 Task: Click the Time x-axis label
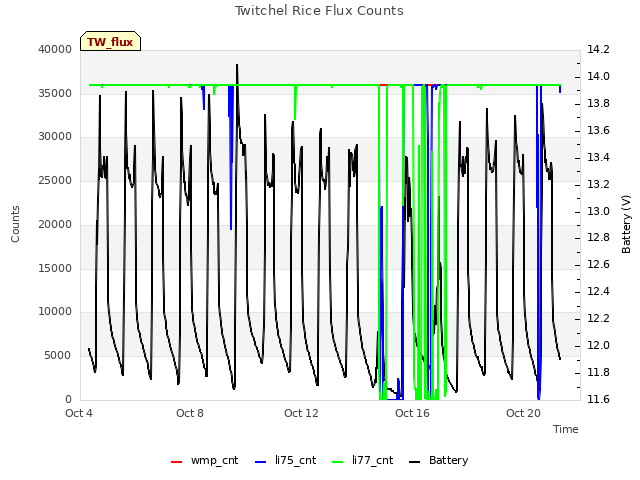pyautogui.click(x=566, y=429)
